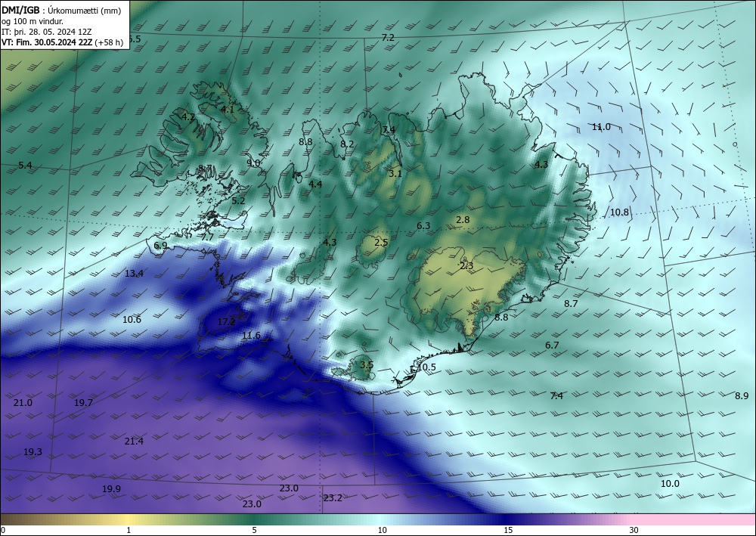Select the map value 5.2

point(238,201)
